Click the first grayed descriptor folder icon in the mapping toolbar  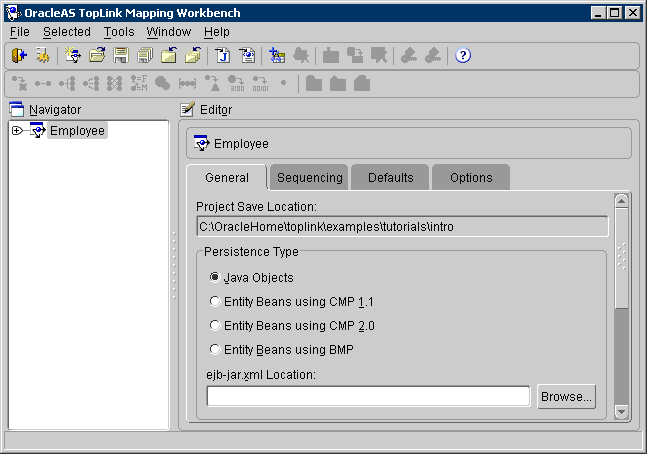pyautogui.click(x=314, y=83)
